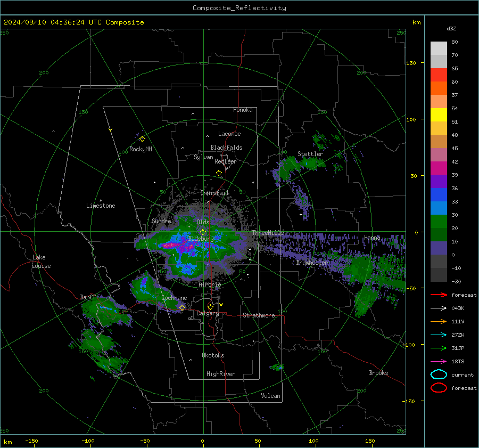The image size is (479, 448).
Task: Click the -150 tick on bottom km axis
Action: point(31,441)
